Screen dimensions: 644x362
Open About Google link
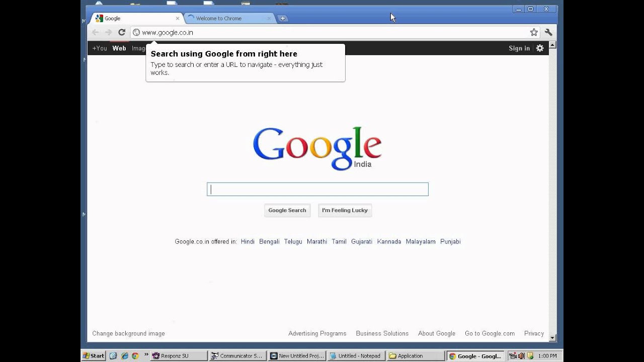point(437,333)
